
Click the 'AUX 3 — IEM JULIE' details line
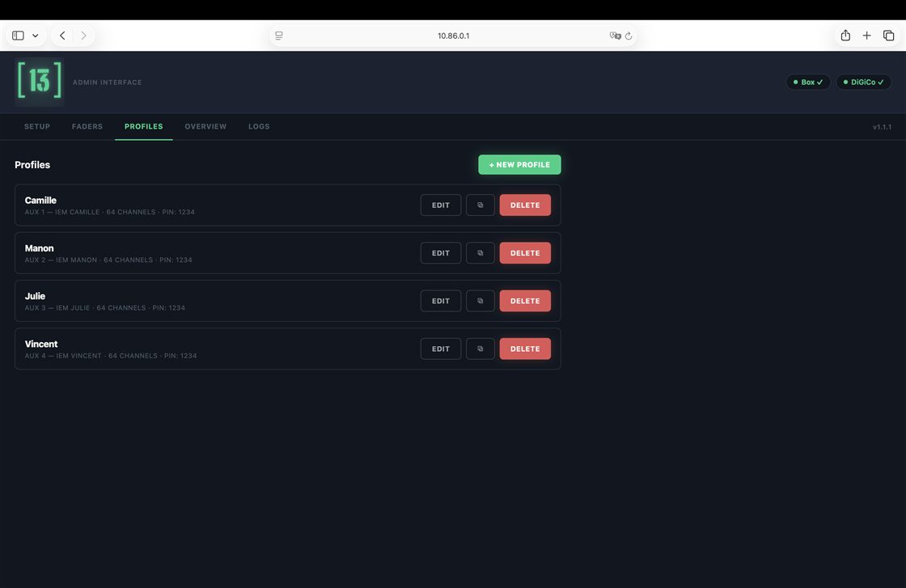[105, 308]
